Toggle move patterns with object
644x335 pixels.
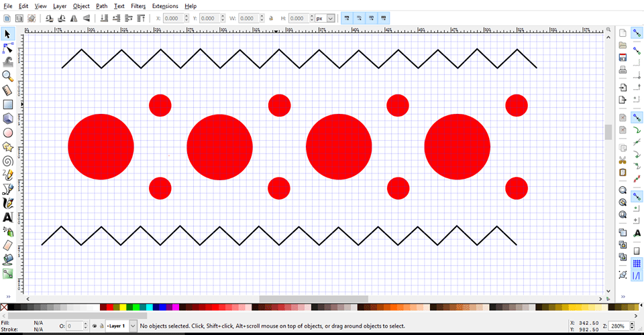click(x=384, y=18)
